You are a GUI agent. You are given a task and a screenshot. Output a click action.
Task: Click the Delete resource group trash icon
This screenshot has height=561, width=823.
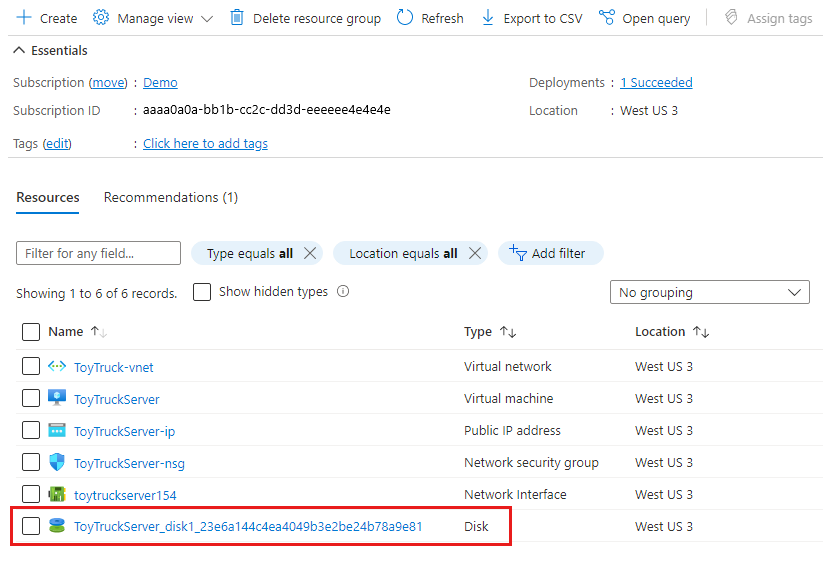[237, 18]
